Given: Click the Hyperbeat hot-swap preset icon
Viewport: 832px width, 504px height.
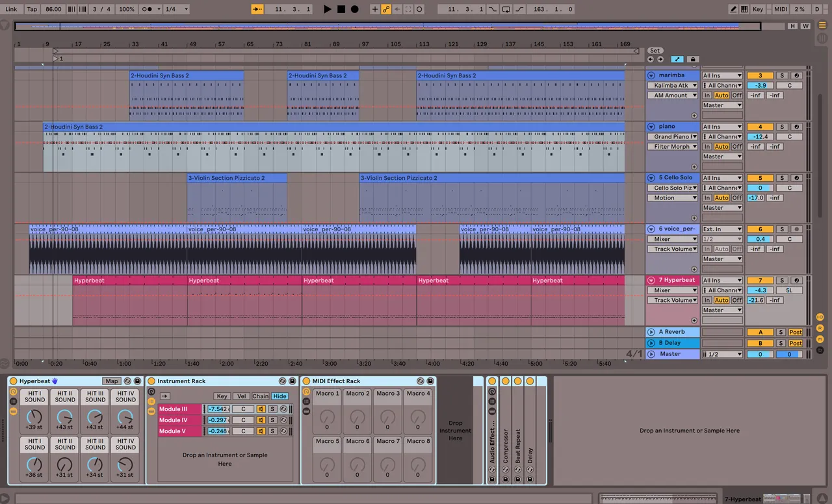Looking at the screenshot, I should pyautogui.click(x=128, y=381).
